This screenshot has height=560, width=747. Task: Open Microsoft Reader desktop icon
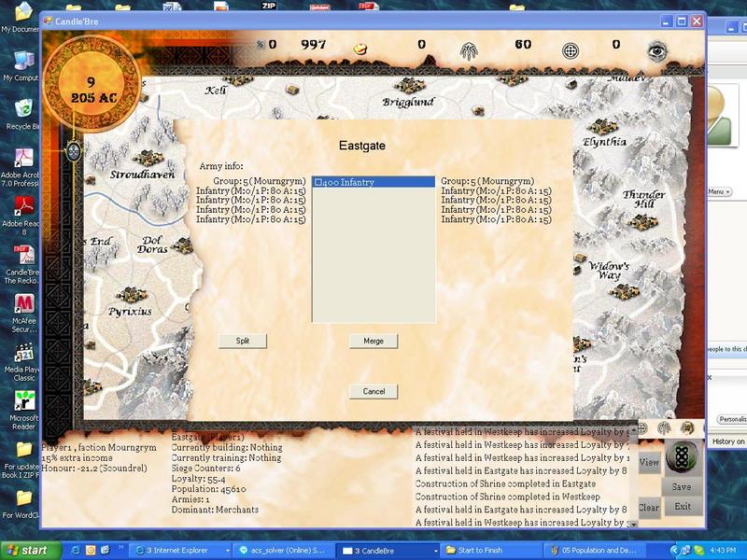point(23,411)
